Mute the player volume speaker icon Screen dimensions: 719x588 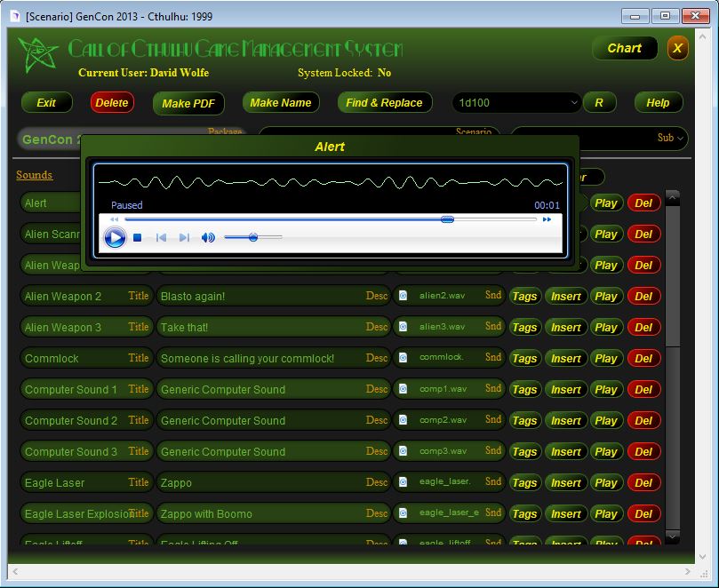click(x=208, y=237)
